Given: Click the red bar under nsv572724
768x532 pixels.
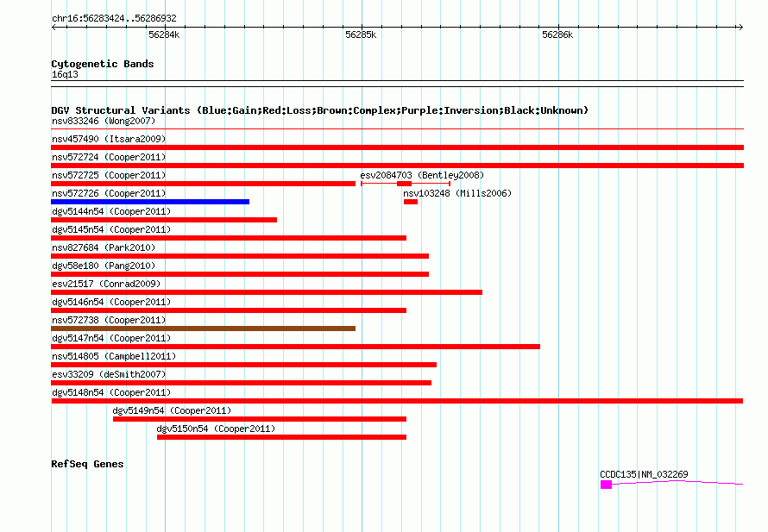Looking at the screenshot, I should (x=397, y=166).
